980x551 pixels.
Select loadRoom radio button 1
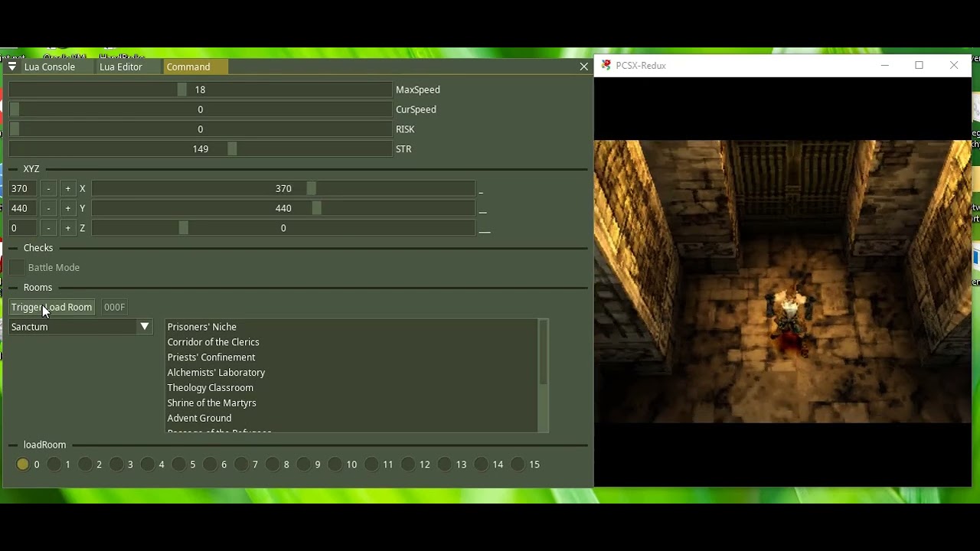54,465
